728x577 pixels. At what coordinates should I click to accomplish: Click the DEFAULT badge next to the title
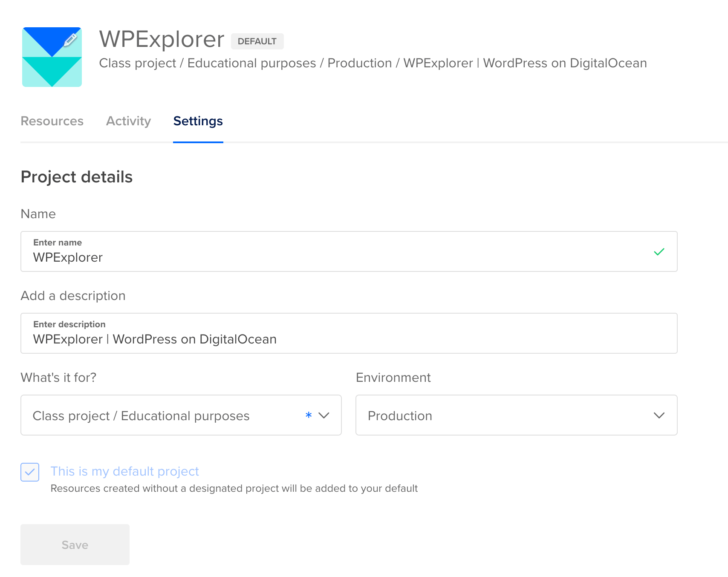[x=257, y=41]
